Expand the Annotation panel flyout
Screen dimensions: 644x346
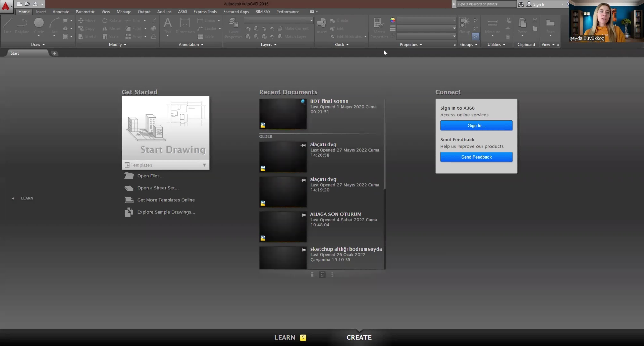[191, 45]
